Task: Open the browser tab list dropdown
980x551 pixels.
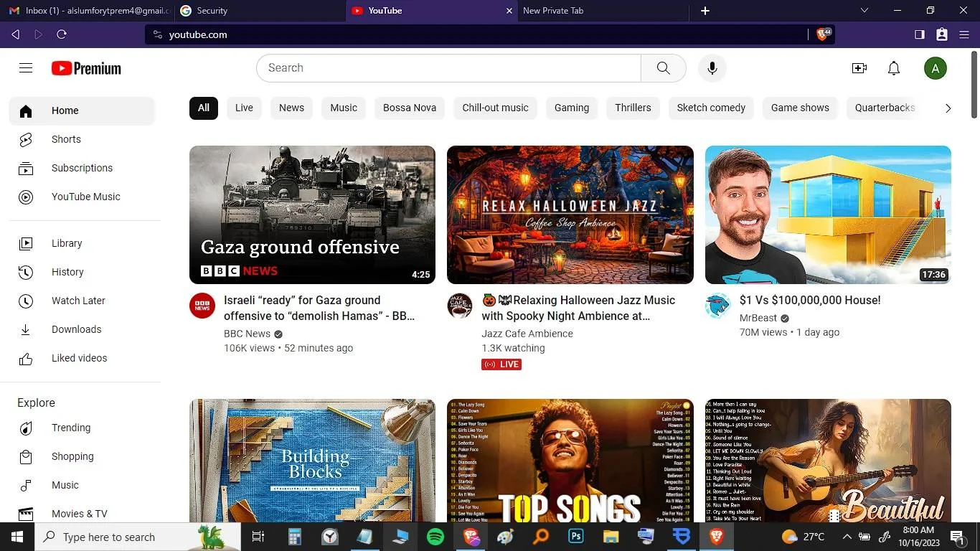Action: 864,11
